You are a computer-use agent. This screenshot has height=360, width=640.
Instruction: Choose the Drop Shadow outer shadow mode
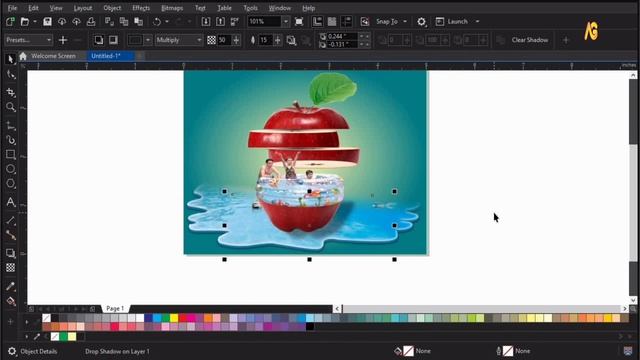pos(98,40)
